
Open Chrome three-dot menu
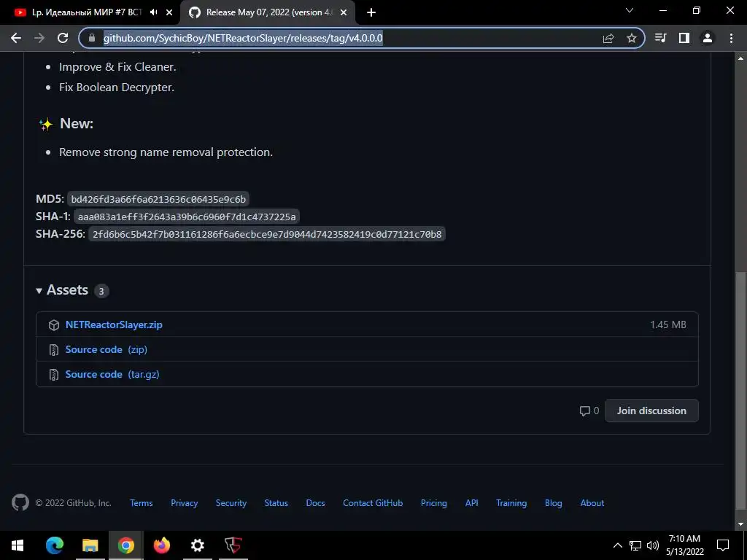click(731, 38)
